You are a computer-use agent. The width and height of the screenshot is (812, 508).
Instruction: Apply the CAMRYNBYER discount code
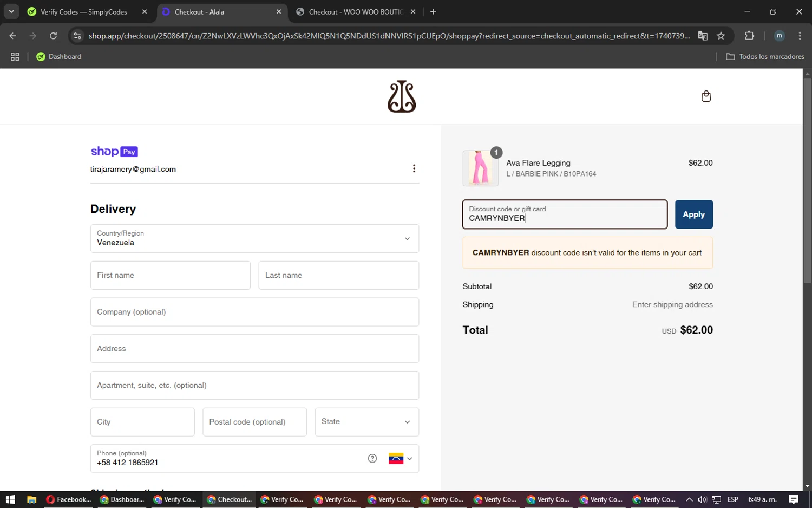pyautogui.click(x=693, y=214)
